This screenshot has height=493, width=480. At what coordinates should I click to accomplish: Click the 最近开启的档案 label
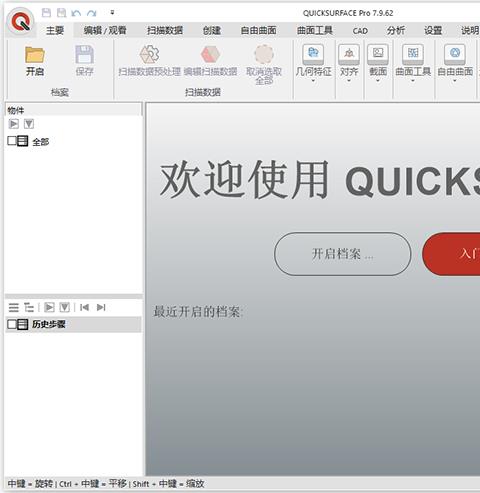198,312
